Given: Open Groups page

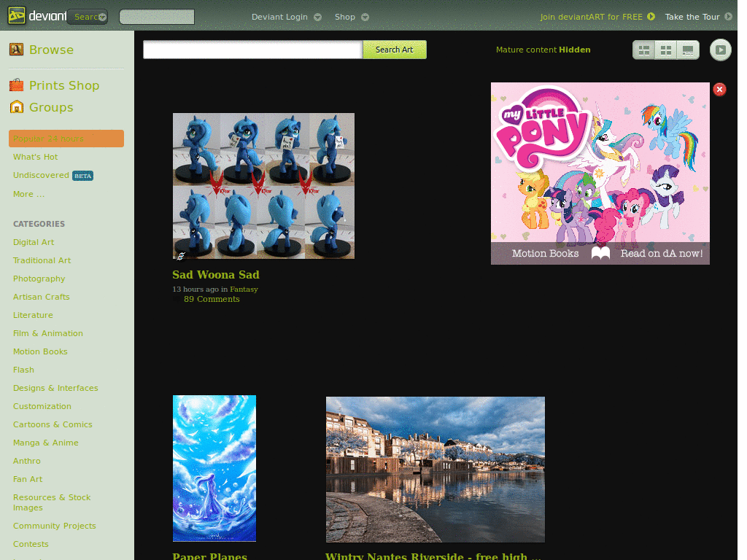Looking at the screenshot, I should coord(51,107).
